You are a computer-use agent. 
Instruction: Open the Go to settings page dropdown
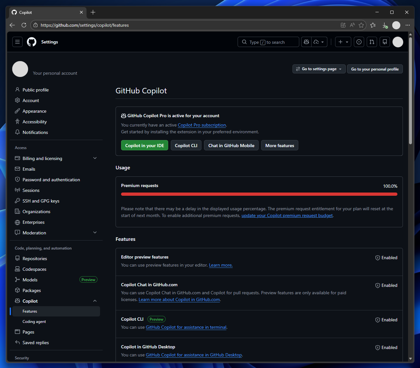tap(319, 69)
